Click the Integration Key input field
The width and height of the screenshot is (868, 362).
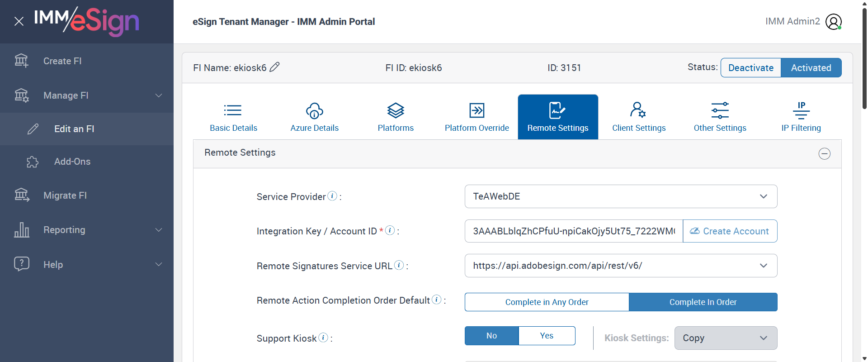click(x=573, y=231)
